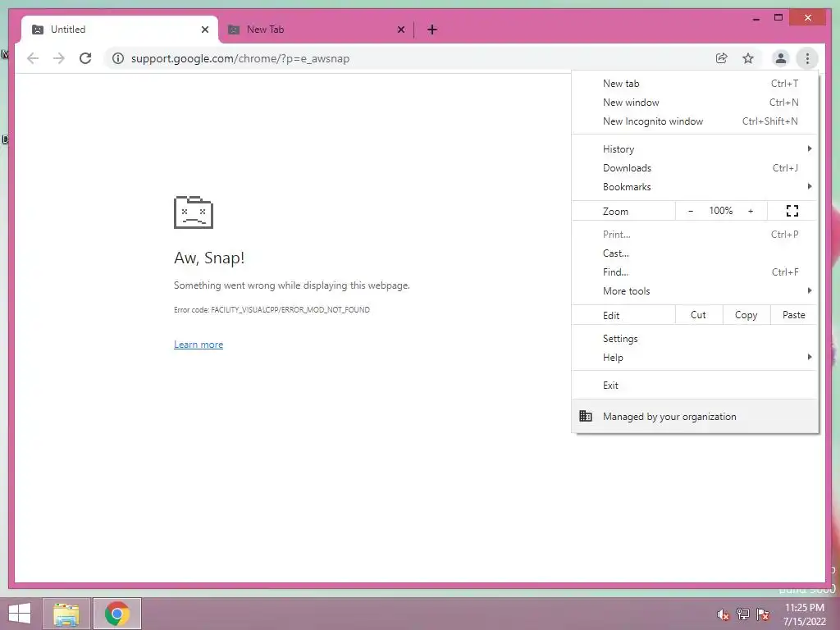Reload the crashed page
Viewport: 840px width, 630px height.
click(x=85, y=58)
